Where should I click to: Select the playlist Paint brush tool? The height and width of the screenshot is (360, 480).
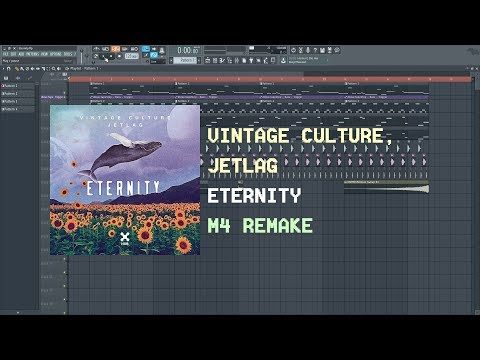[x=22, y=69]
